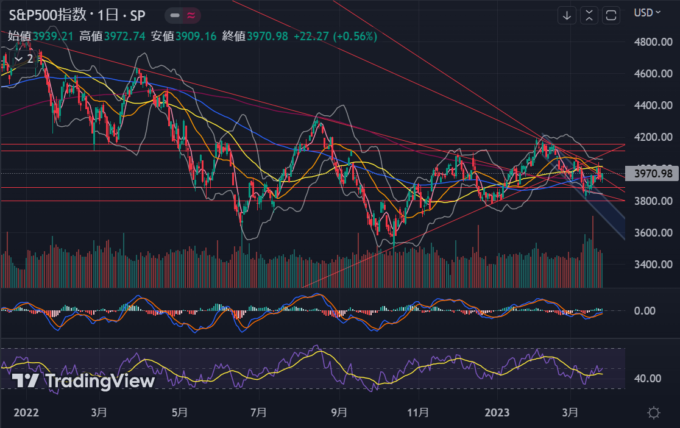Expand the collapsed indicators legend showing 2
Viewport: 680px width, 428px height.
tap(24, 58)
